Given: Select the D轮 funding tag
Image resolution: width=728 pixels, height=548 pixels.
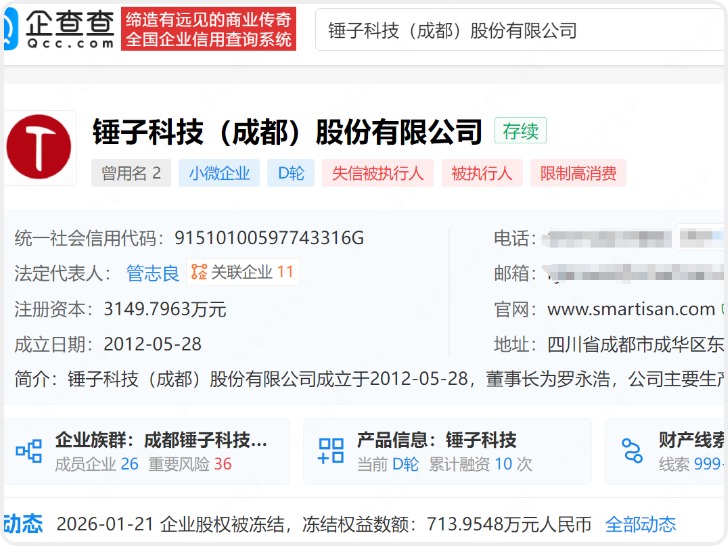Looking at the screenshot, I should [291, 173].
